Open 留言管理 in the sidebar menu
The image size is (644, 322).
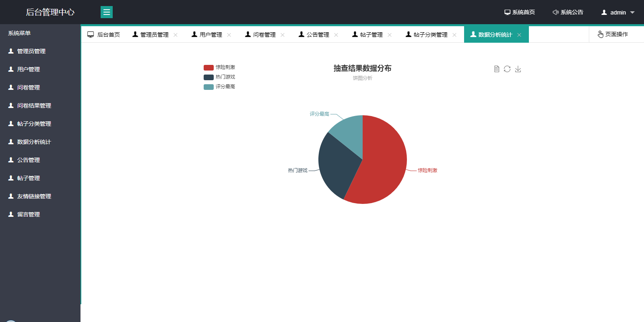pyautogui.click(x=40, y=214)
